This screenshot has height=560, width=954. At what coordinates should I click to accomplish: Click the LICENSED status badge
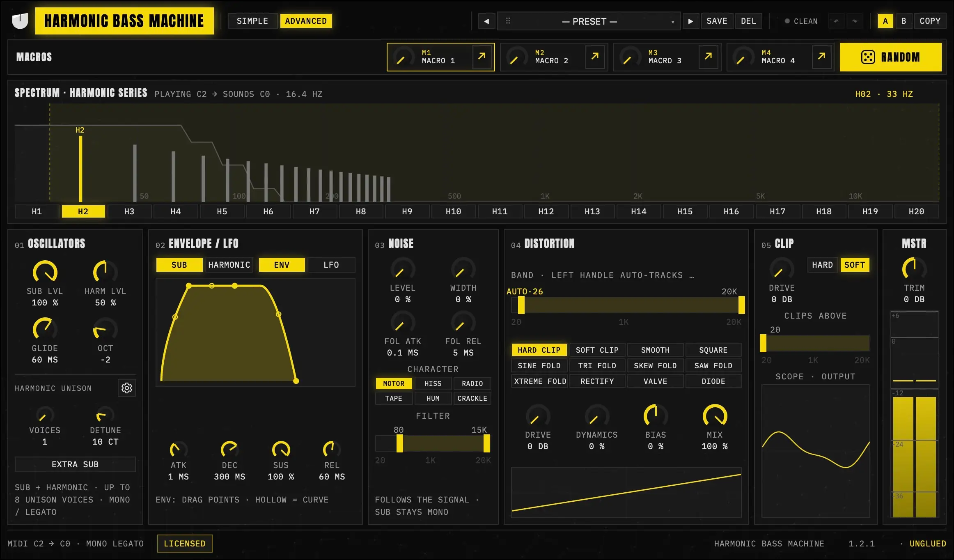tap(185, 544)
